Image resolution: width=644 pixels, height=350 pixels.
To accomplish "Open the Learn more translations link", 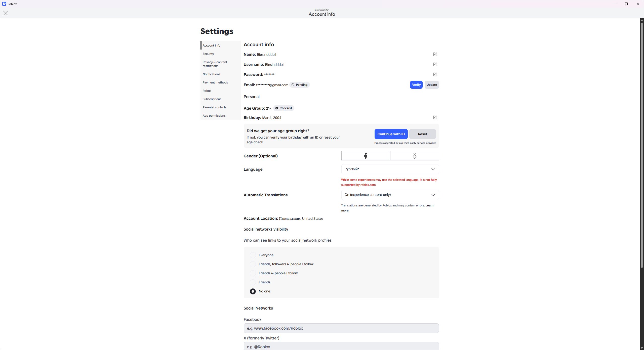I will [429, 205].
